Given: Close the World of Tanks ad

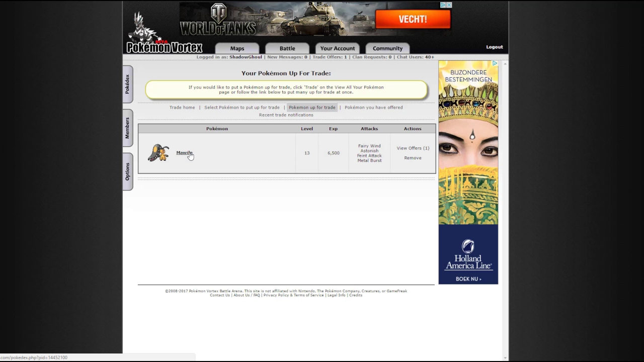Looking at the screenshot, I should pos(449,5).
